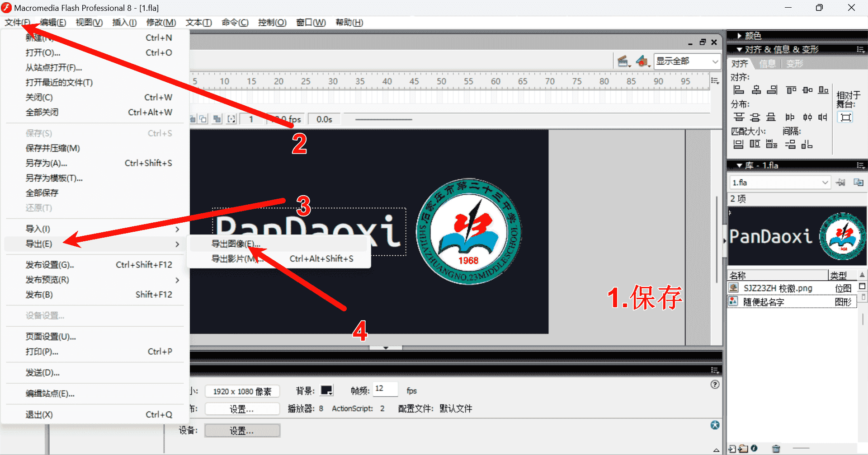Open the 1.fla library selection dropdown
The width and height of the screenshot is (868, 455).
tap(780, 183)
